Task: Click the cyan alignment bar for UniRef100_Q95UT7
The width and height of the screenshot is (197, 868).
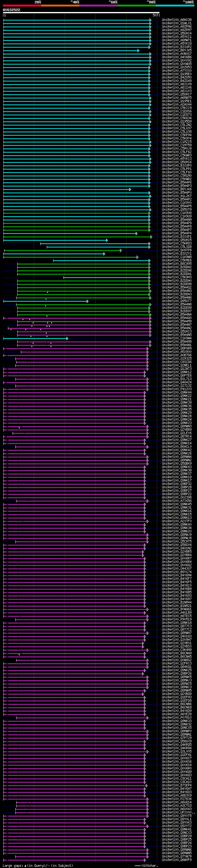Action: [46, 301]
